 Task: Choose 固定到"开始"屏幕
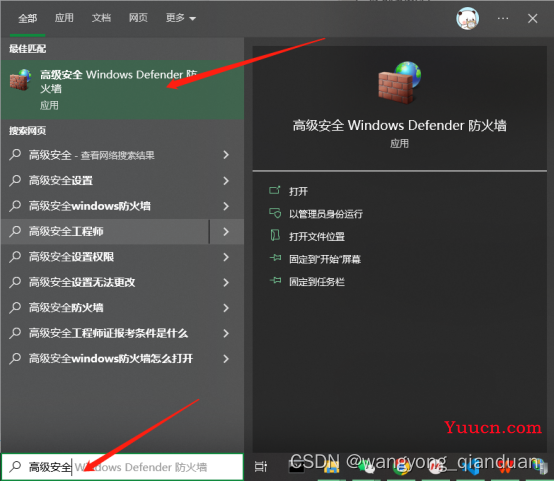pos(325,259)
